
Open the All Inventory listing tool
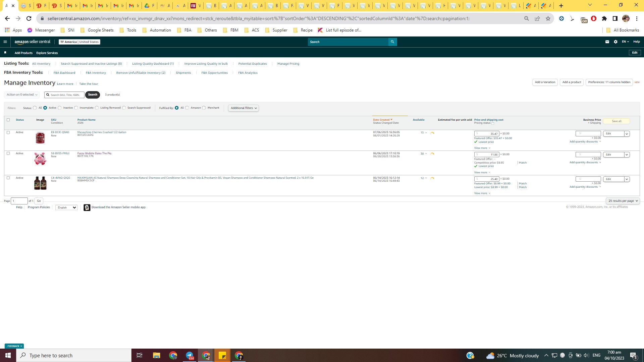pyautogui.click(x=41, y=64)
